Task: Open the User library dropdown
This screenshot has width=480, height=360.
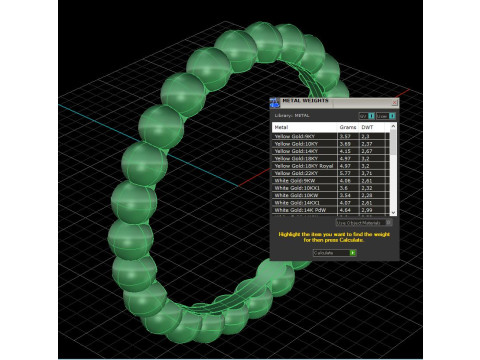Action: pyautogui.click(x=386, y=116)
